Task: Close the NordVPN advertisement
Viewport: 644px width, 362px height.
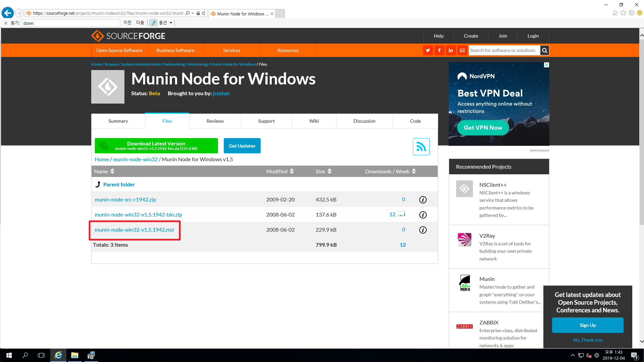Action: (x=546, y=65)
